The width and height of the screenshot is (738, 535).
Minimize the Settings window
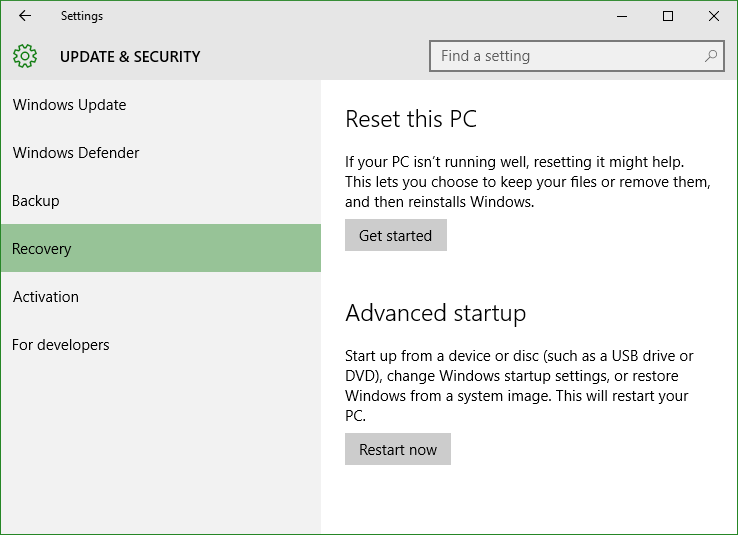click(x=622, y=16)
